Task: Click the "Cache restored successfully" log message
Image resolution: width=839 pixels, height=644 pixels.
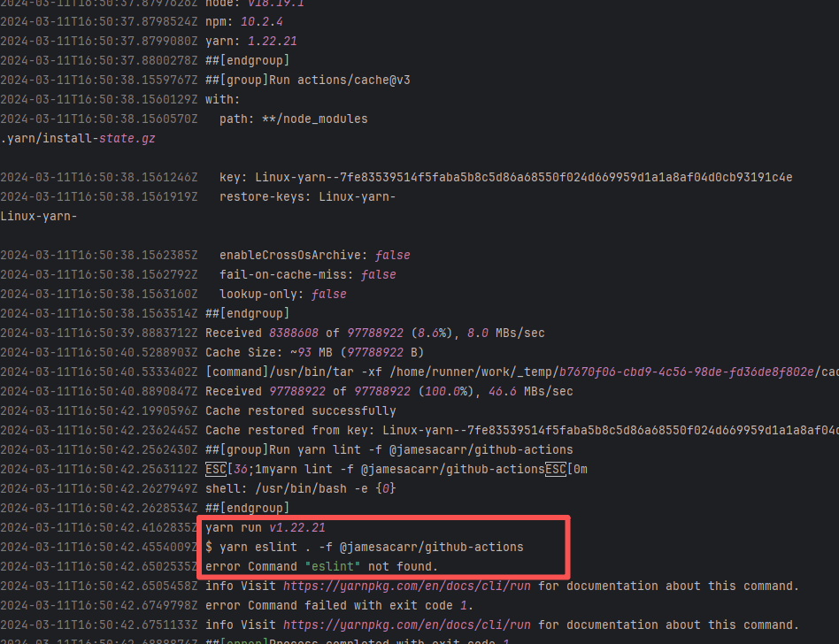Action: 300,410
